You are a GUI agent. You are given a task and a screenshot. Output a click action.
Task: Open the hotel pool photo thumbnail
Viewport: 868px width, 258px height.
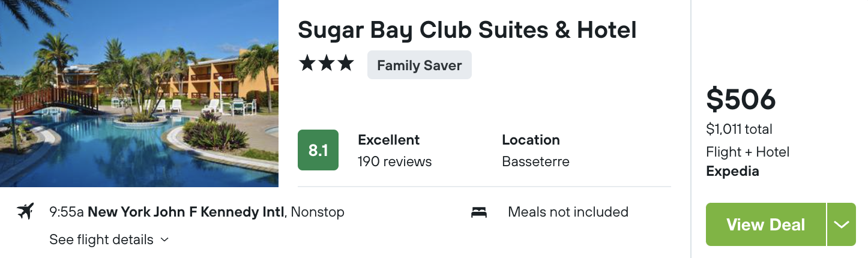tap(139, 94)
